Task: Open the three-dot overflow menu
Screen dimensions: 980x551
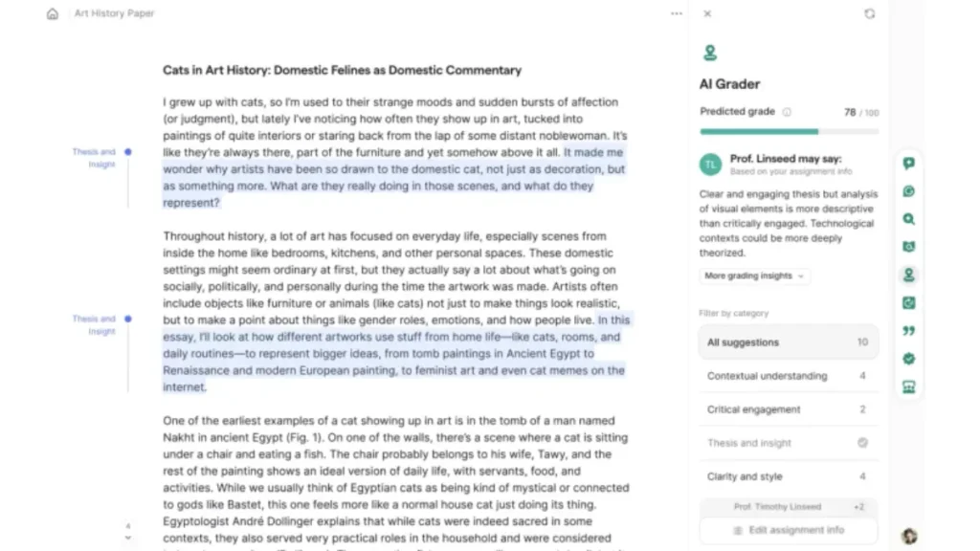Action: tap(676, 13)
